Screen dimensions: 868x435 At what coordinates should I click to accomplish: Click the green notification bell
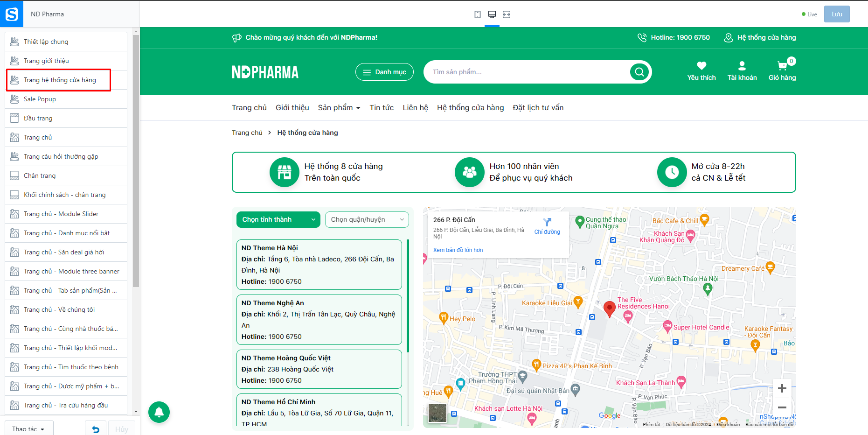159,412
